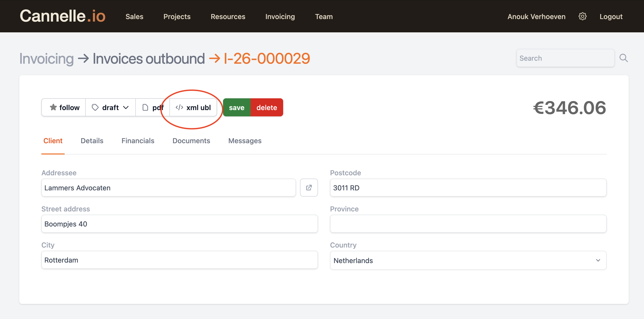Focus the Search input field
Viewport: 644px width, 319px height.
565,58
